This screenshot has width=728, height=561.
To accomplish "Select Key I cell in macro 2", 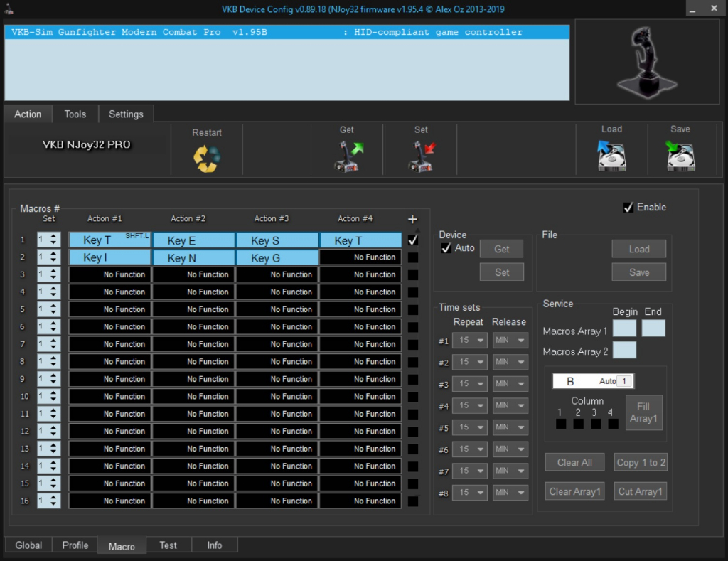I will 109,257.
